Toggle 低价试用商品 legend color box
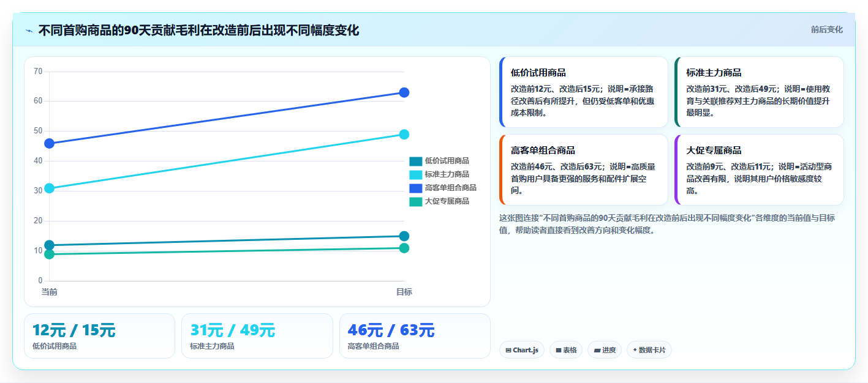The image size is (868, 383). (416, 161)
